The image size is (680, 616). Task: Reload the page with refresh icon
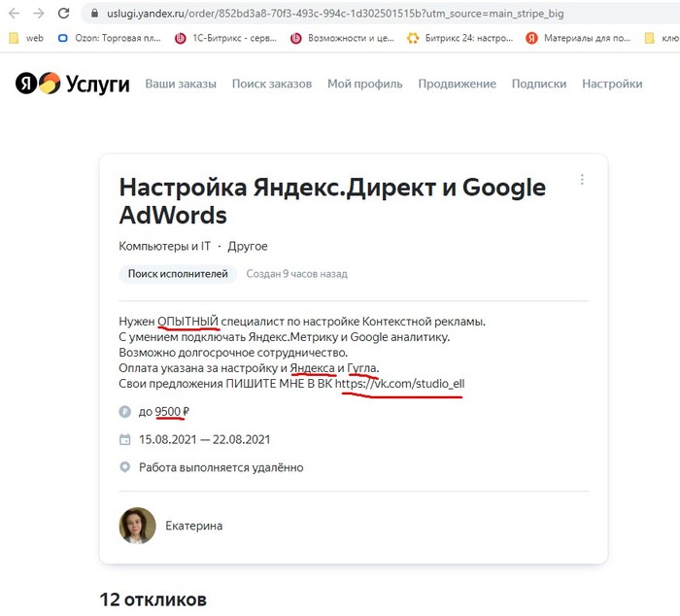[x=64, y=14]
